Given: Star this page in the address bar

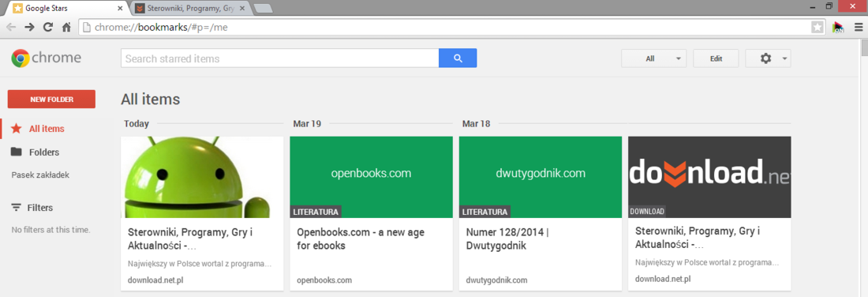Looking at the screenshot, I should pyautogui.click(x=817, y=27).
